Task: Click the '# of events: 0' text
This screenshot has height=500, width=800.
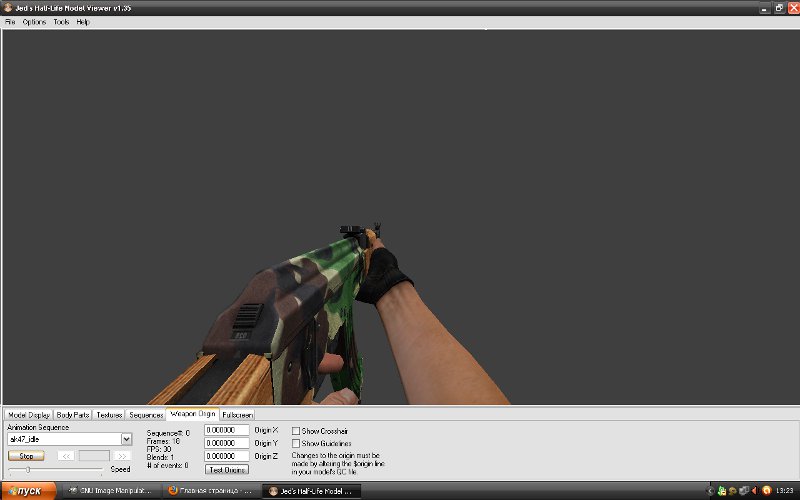Action: coord(167,465)
